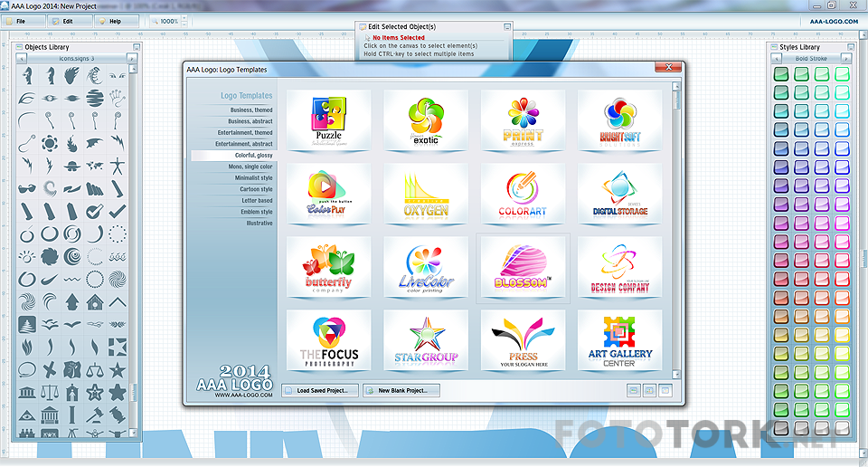The width and height of the screenshot is (868, 467).
Task: Choose the Color Play logo template
Action: tap(329, 194)
